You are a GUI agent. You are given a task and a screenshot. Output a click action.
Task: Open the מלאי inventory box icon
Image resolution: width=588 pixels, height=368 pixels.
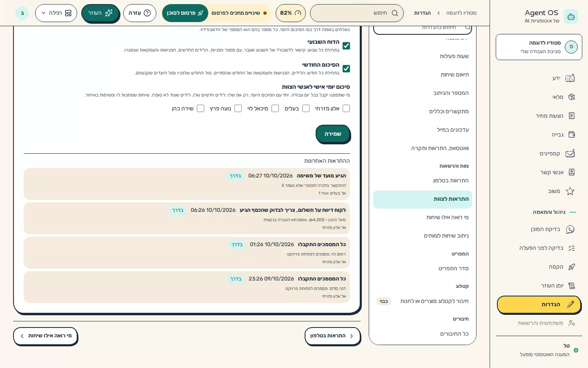coord(571,97)
